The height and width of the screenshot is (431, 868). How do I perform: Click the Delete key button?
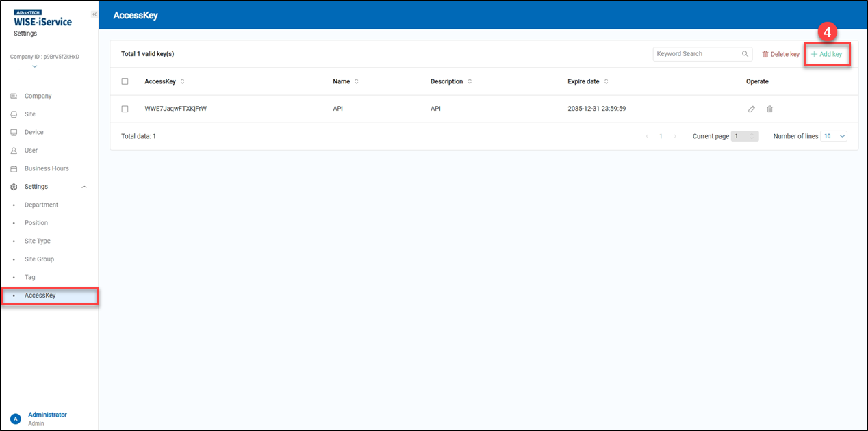pos(780,53)
